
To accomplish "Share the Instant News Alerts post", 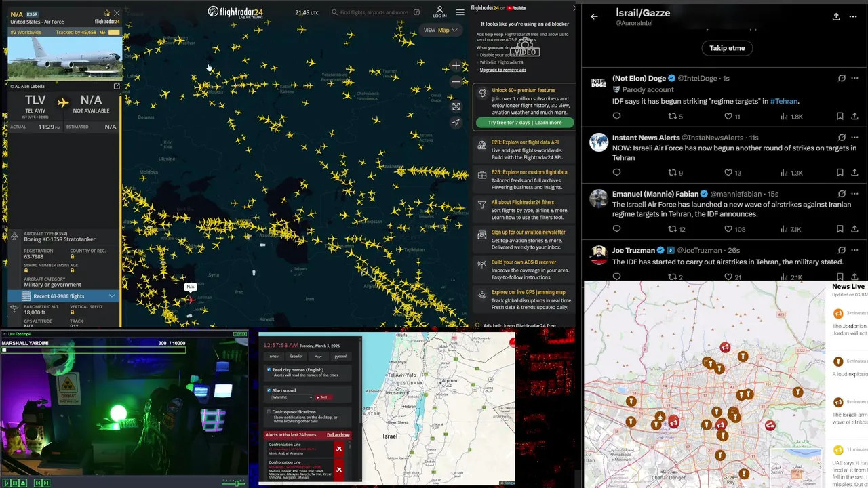I will coord(854,173).
